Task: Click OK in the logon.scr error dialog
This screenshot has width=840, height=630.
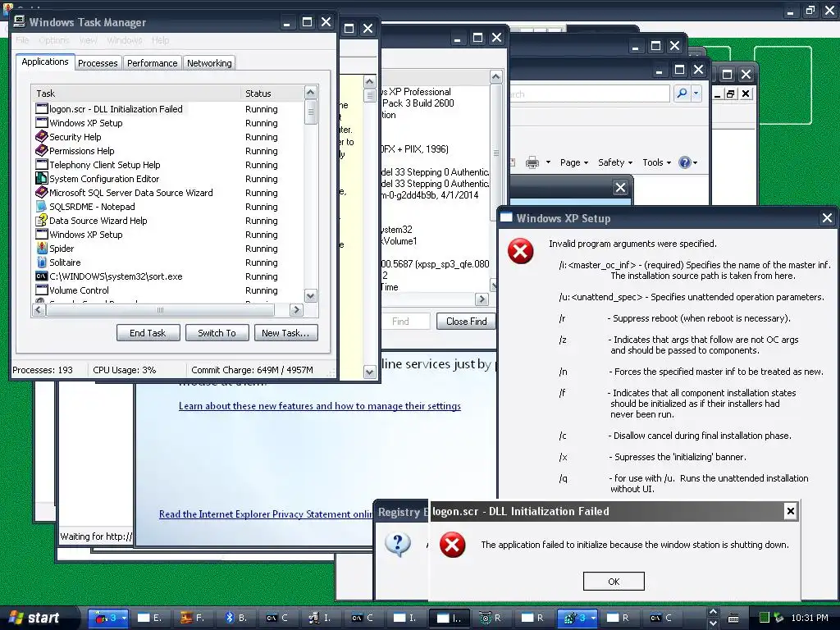Action: point(614,582)
